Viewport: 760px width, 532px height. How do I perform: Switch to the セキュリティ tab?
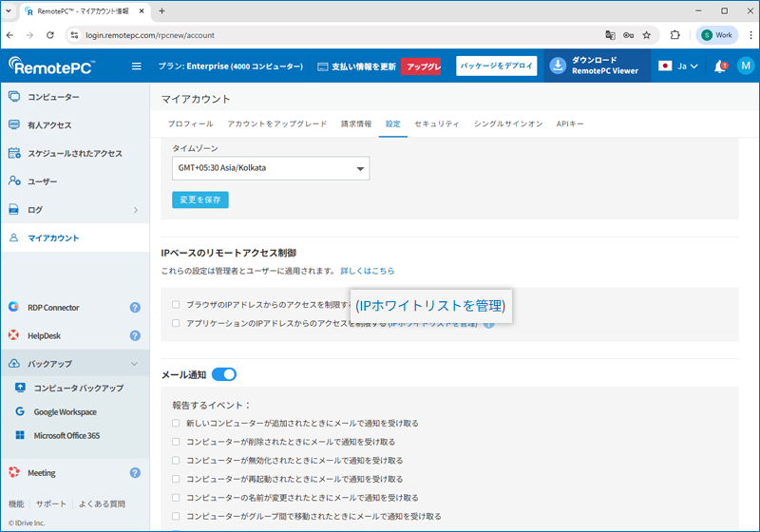point(437,123)
